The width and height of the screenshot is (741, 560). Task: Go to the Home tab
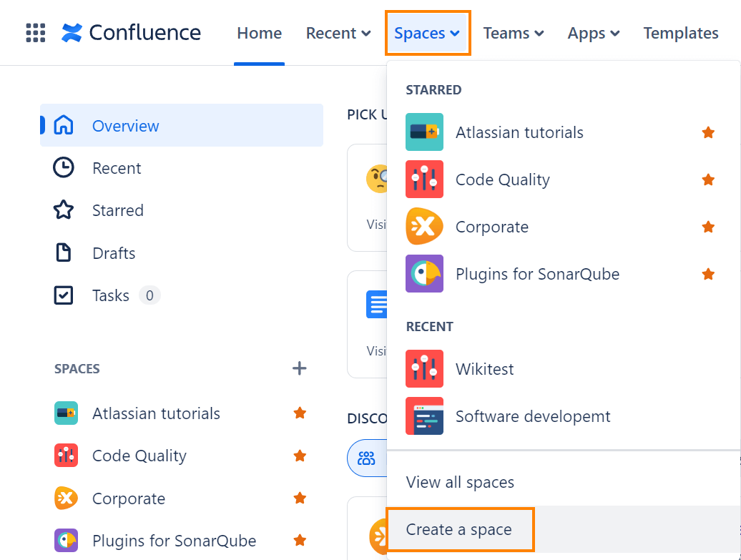pyautogui.click(x=259, y=33)
